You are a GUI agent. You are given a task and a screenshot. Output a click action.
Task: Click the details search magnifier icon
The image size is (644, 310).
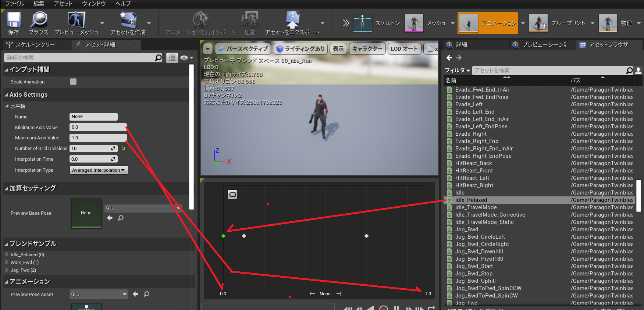coord(159,58)
